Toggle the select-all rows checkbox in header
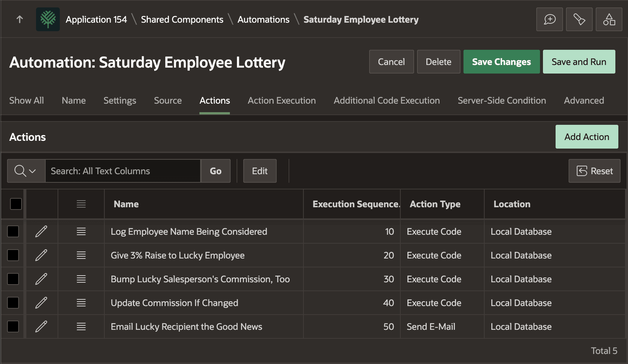 tap(16, 204)
